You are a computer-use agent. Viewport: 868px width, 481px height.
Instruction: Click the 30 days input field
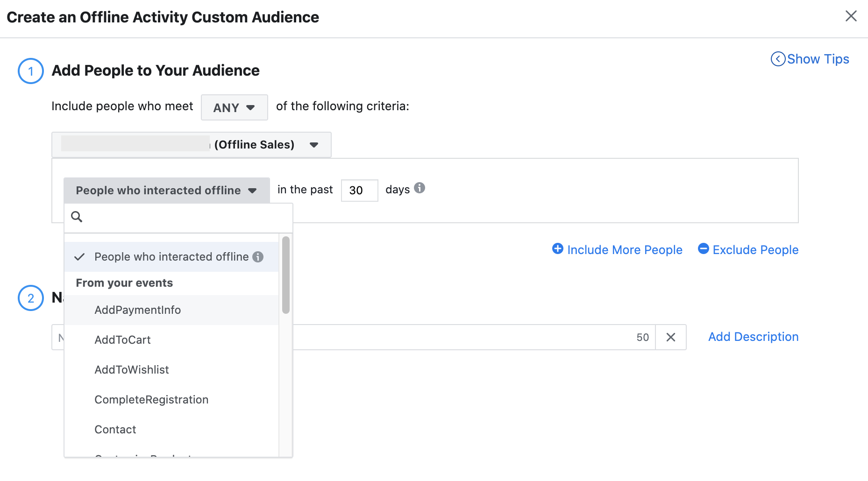pos(359,190)
